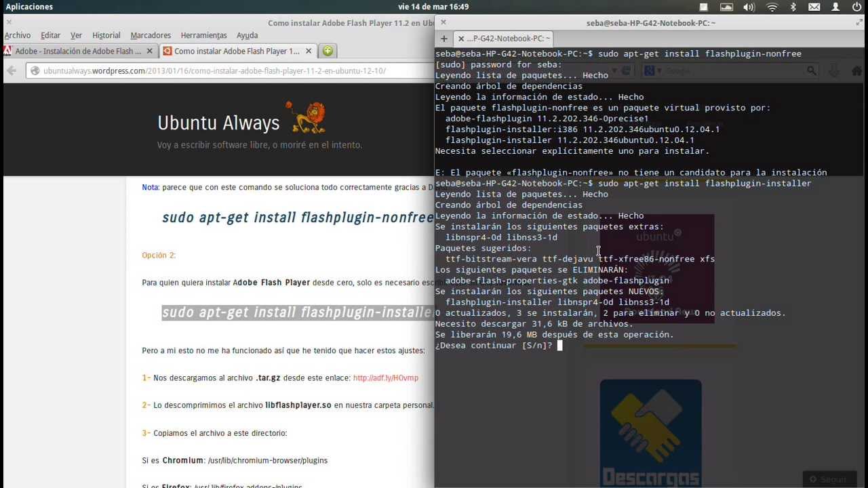Image resolution: width=868 pixels, height=488 pixels.
Task: Click the clock showing vie 14 de mar
Action: point(433,7)
